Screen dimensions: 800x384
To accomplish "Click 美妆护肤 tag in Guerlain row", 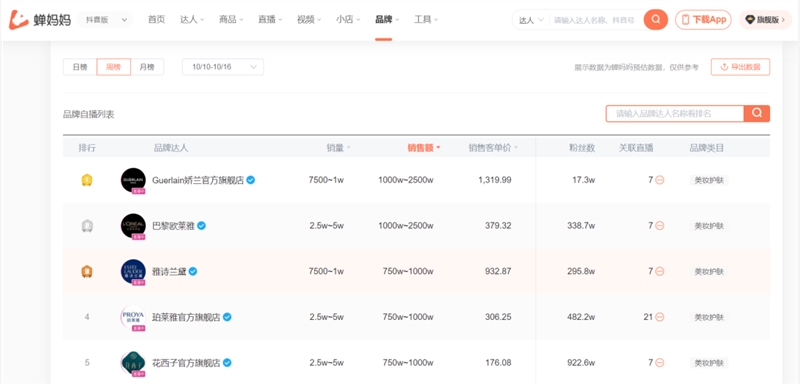I will point(709,180).
